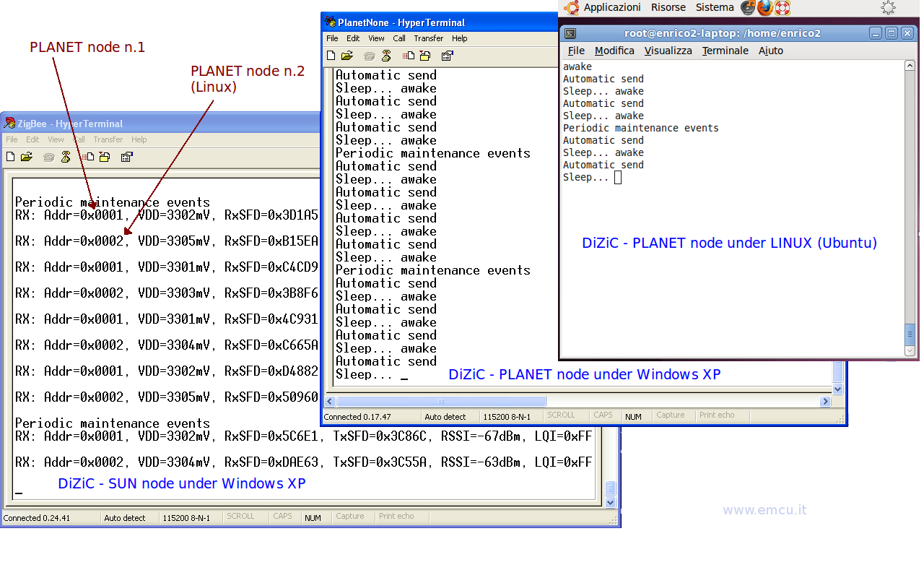Click '115200 8-N-1' in PlanetNone status bar
Viewport: 924px width, 578px height.
pyautogui.click(x=507, y=417)
